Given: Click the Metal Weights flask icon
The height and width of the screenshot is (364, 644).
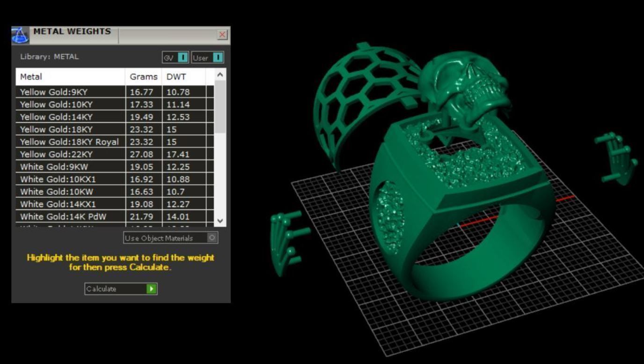Looking at the screenshot, I should point(20,36).
